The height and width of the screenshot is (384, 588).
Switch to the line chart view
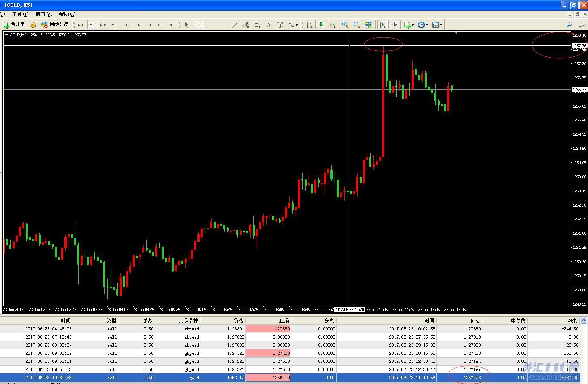(x=332, y=25)
